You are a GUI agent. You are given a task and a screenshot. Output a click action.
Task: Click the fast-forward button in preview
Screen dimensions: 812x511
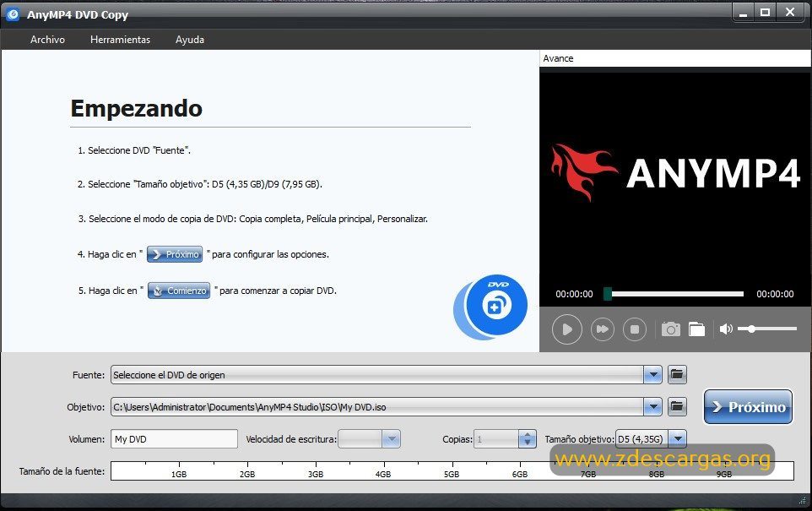pyautogui.click(x=603, y=329)
